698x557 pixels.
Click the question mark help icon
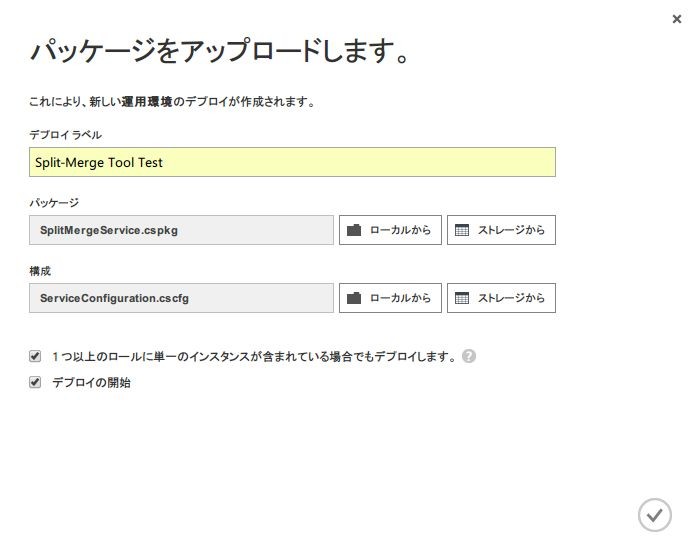(469, 356)
